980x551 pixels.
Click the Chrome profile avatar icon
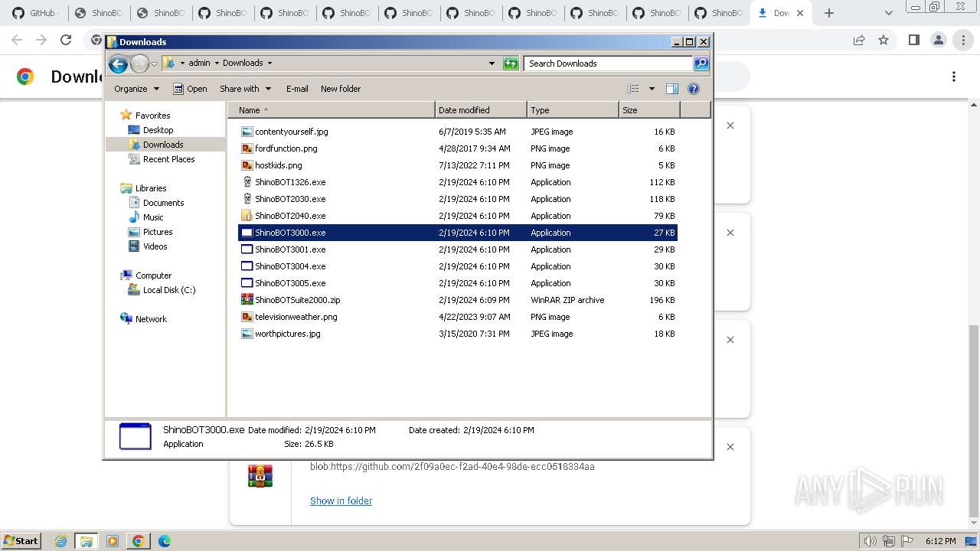click(x=939, y=40)
